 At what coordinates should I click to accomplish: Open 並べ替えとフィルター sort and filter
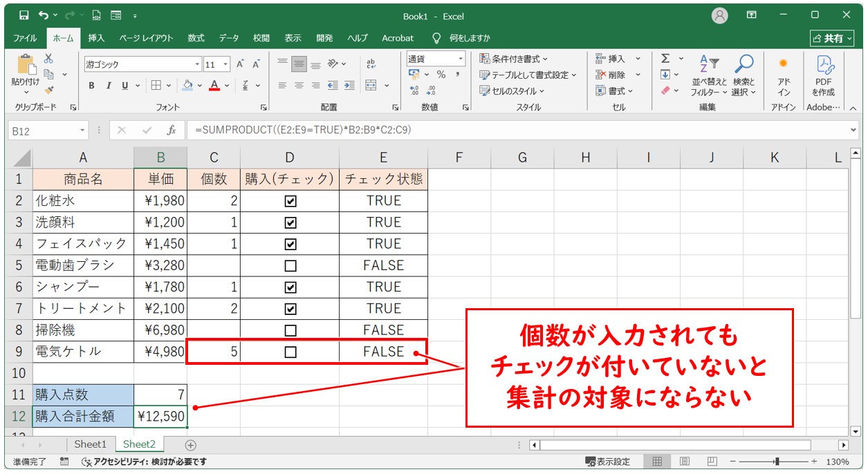710,76
